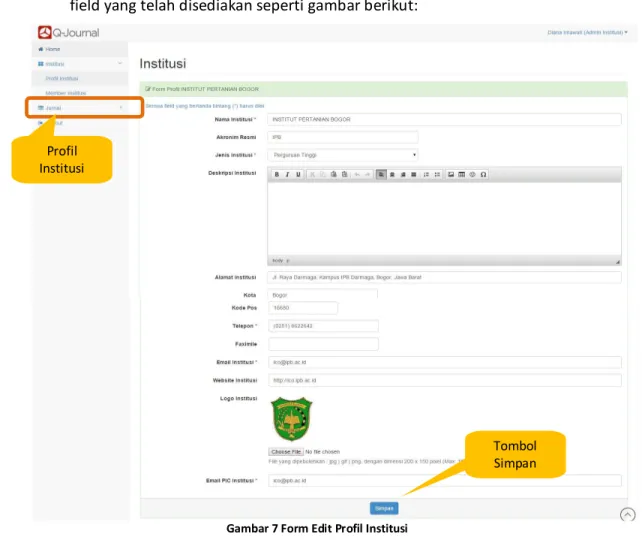The height and width of the screenshot is (549, 642).
Task: Collapse the Institusi sidebar menu
Action: 80,64
